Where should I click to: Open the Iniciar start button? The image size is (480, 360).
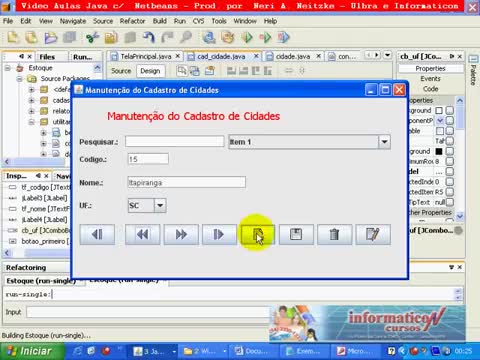[32, 351]
